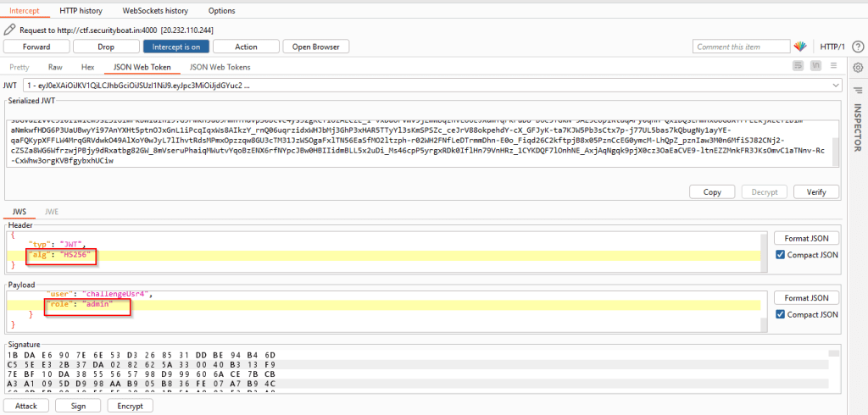868x415 pixels.
Task: Select the JWE tab
Action: (52, 212)
